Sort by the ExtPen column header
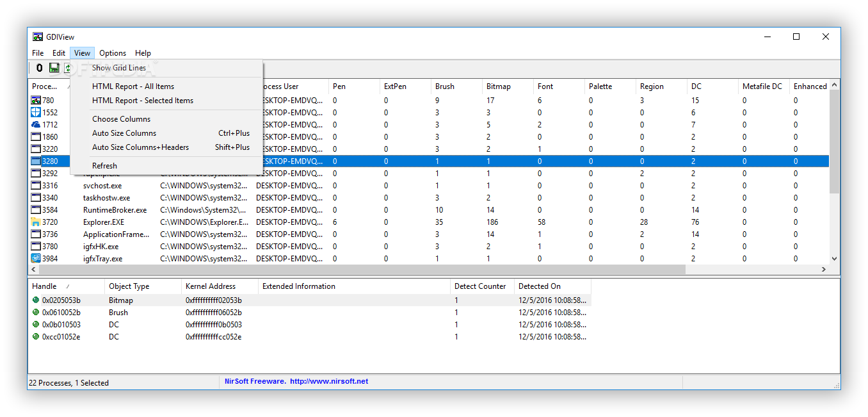This screenshot has height=417, width=868. [406, 86]
